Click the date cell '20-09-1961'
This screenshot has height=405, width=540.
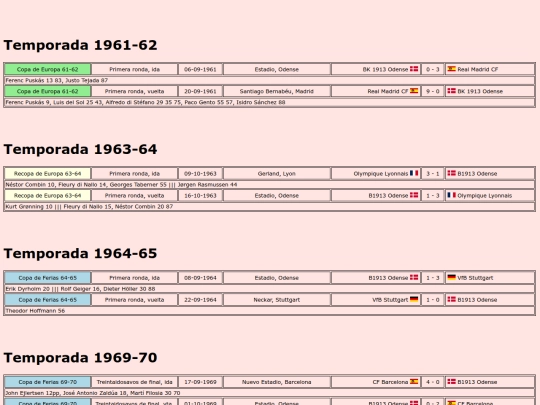pyautogui.click(x=200, y=91)
